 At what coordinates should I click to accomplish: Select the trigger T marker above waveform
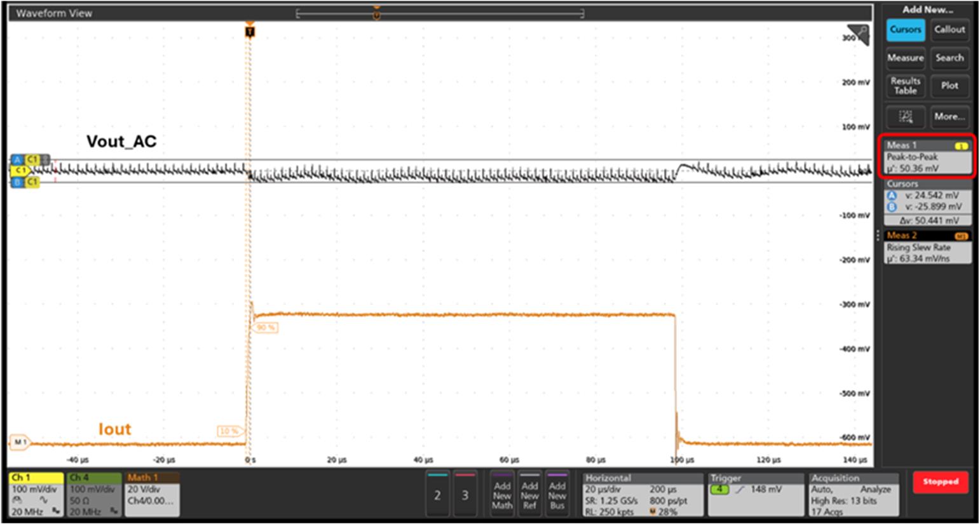pos(248,30)
